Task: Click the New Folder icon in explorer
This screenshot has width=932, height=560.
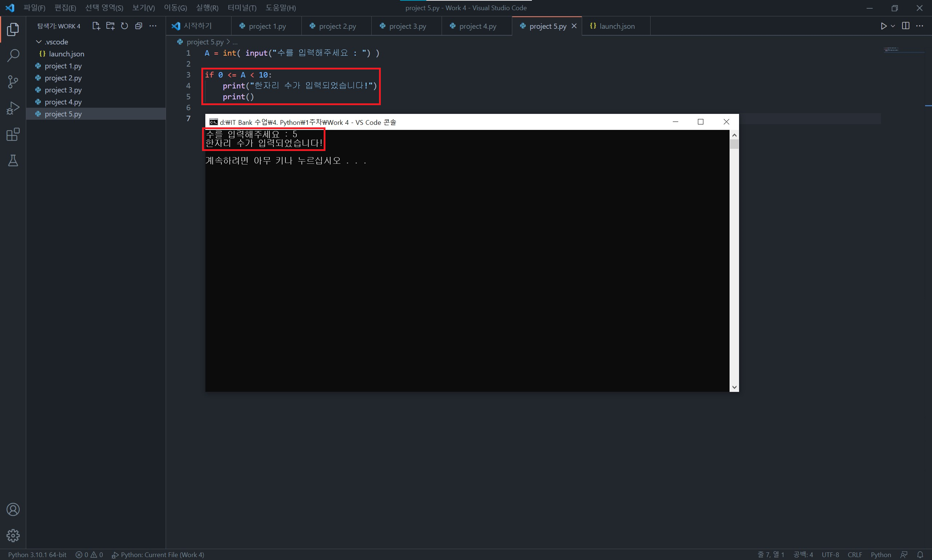Action: pos(110,26)
